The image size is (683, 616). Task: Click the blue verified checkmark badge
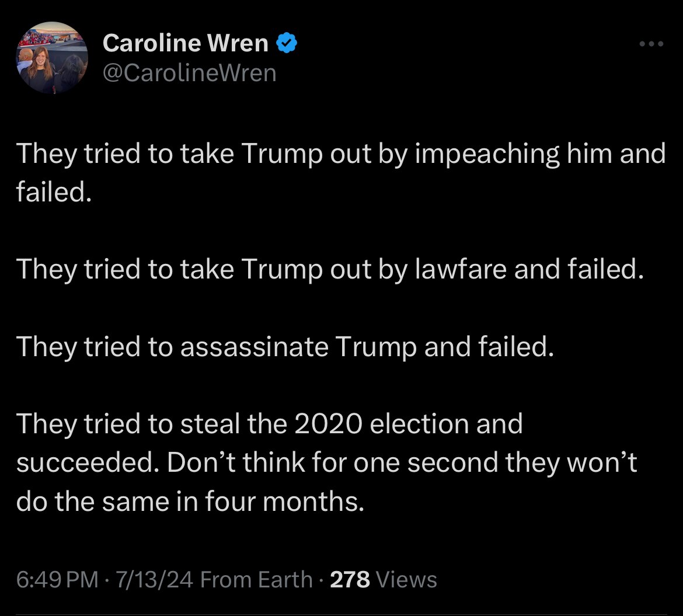click(x=287, y=41)
